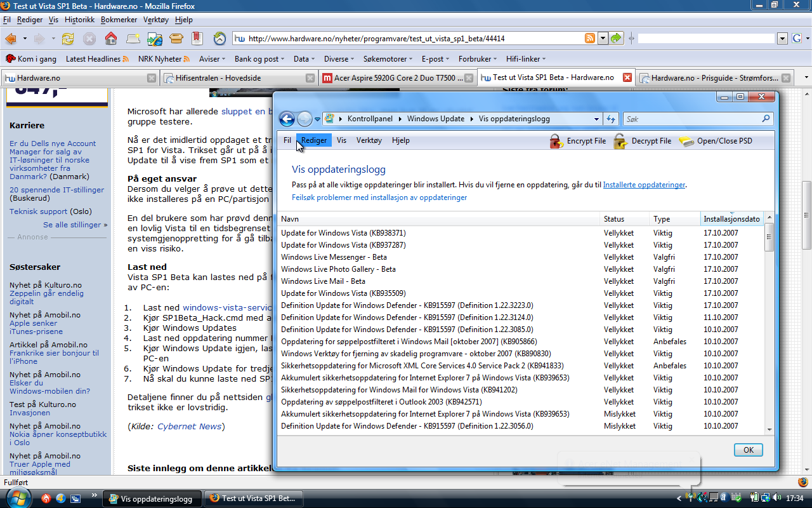Image resolution: width=812 pixels, height=508 pixels.
Task: Click the Encrypt File padlock button
Action: pyautogui.click(x=578, y=141)
